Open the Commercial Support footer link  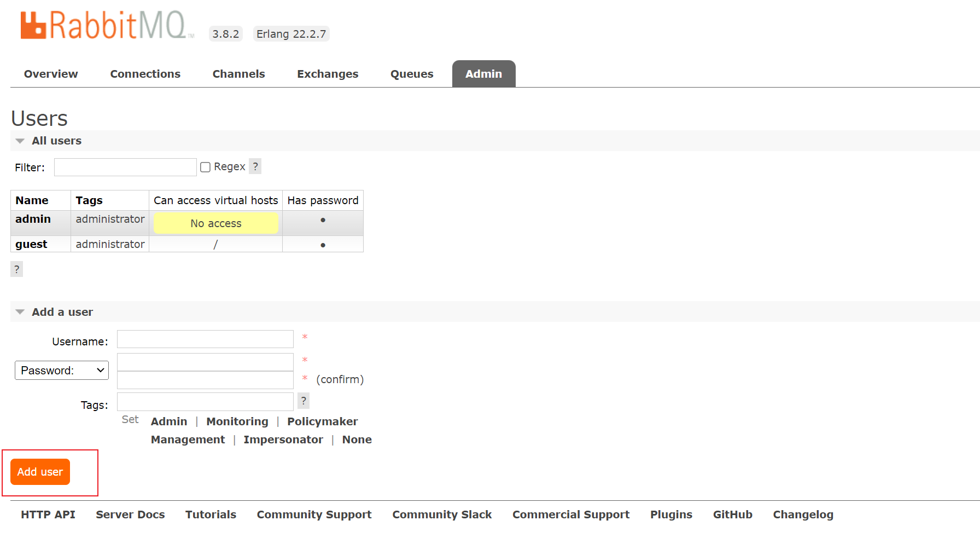point(571,514)
